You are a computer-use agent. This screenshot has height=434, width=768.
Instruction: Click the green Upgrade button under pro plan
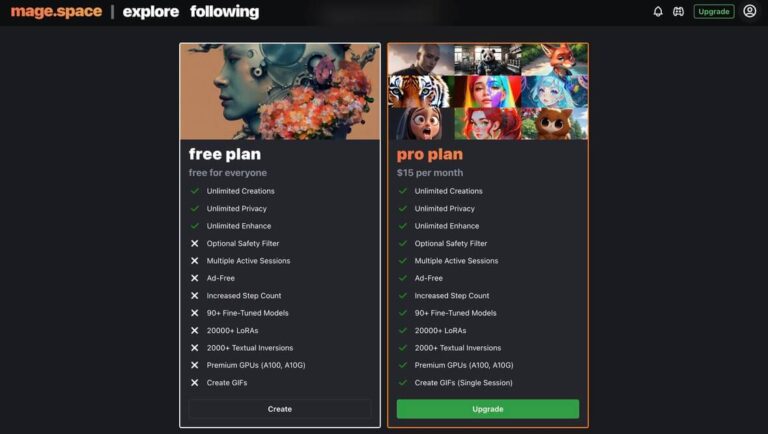pyautogui.click(x=488, y=409)
